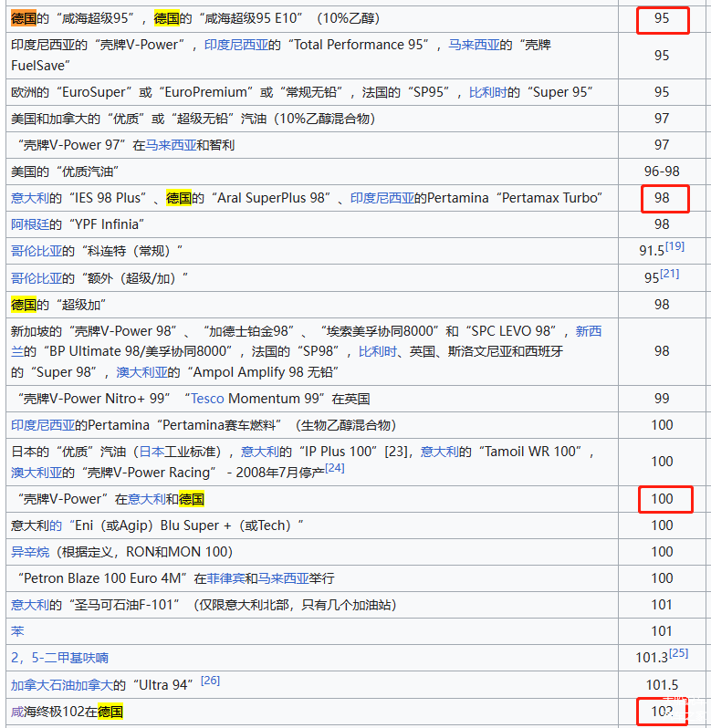This screenshot has width=711, height=728.
Task: Open 哥伦比亚 link in the 额外 row
Action: coord(37,278)
